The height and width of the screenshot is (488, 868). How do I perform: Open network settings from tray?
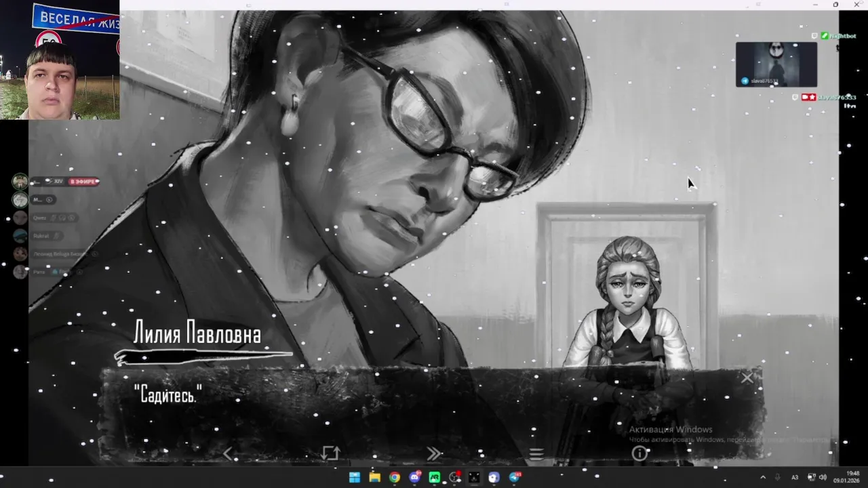point(812,477)
